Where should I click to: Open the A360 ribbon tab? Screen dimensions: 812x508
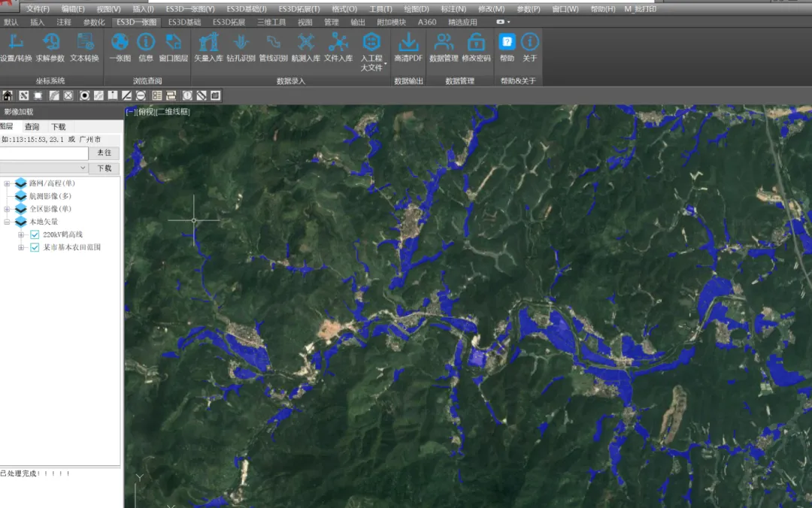[x=427, y=23]
